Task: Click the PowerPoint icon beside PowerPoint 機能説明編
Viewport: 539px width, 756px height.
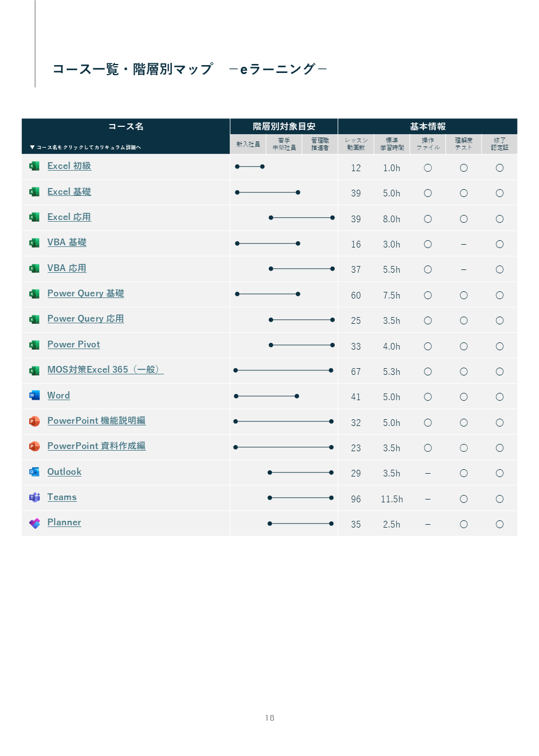Action: tap(34, 421)
